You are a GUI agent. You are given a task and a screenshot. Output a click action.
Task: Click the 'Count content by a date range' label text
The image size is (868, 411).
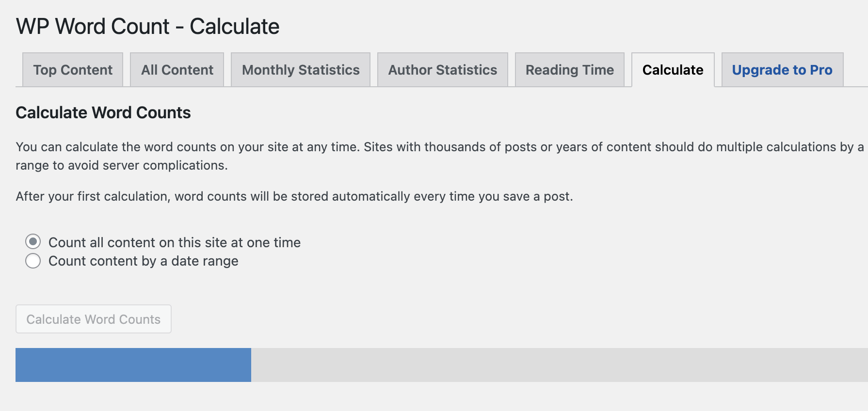[x=144, y=261]
